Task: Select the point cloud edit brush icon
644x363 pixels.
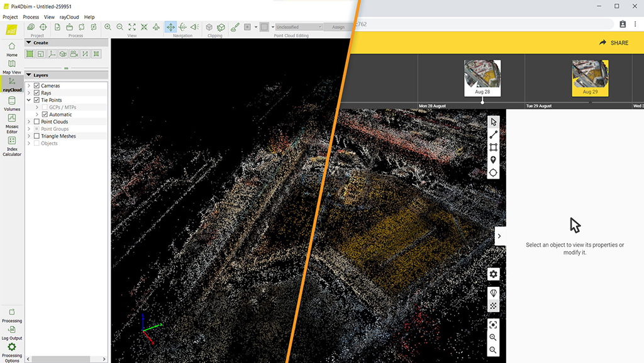Action: point(235,27)
